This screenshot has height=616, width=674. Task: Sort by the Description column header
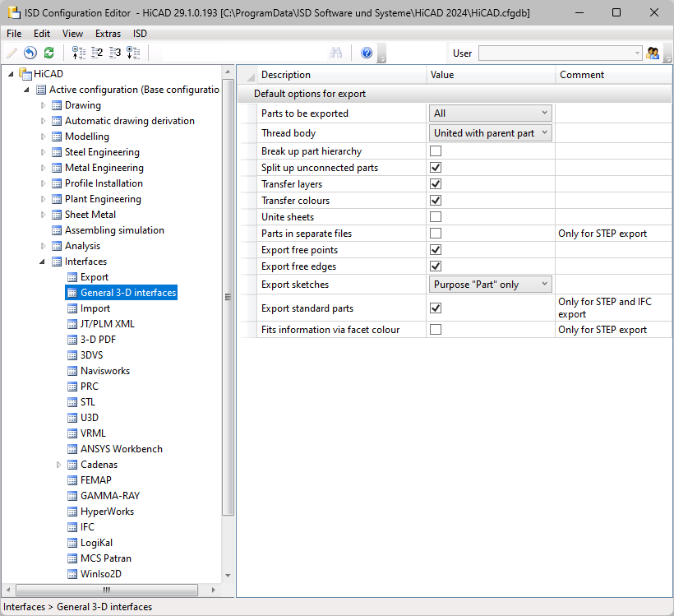tap(341, 75)
